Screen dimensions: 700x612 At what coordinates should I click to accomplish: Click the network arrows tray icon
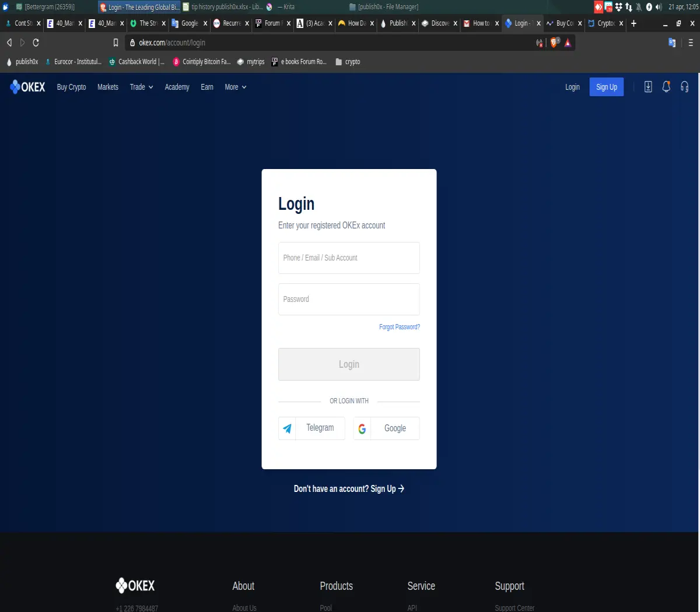628,7
